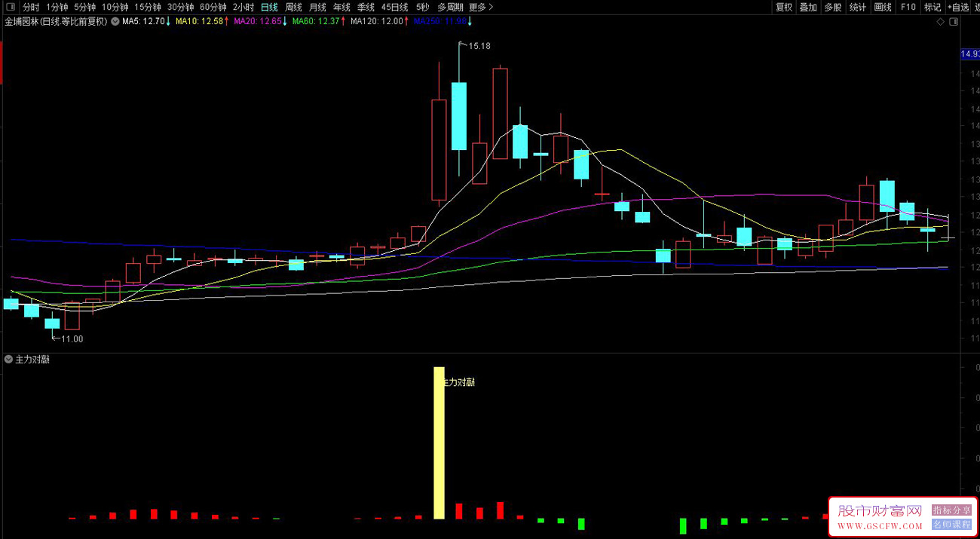Click the 统计 statistics button
The width and height of the screenshot is (980, 539).
point(858,7)
